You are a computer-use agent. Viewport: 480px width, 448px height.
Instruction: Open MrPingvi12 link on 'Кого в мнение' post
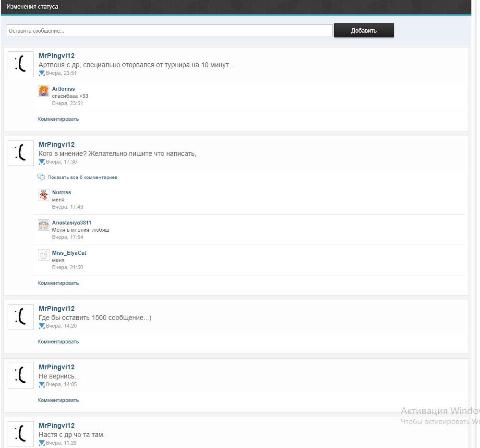[x=56, y=144]
